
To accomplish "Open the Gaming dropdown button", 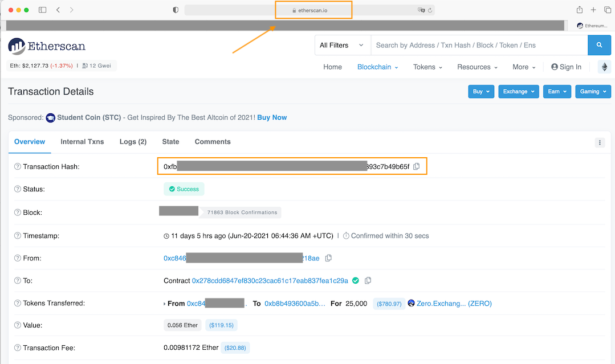I will point(593,91).
